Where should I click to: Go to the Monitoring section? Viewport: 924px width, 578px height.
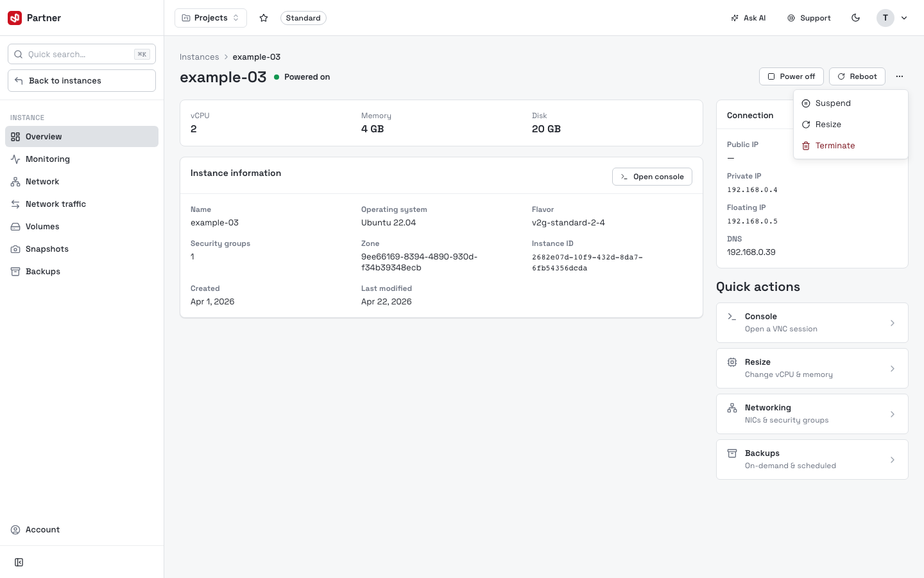[x=81, y=159]
